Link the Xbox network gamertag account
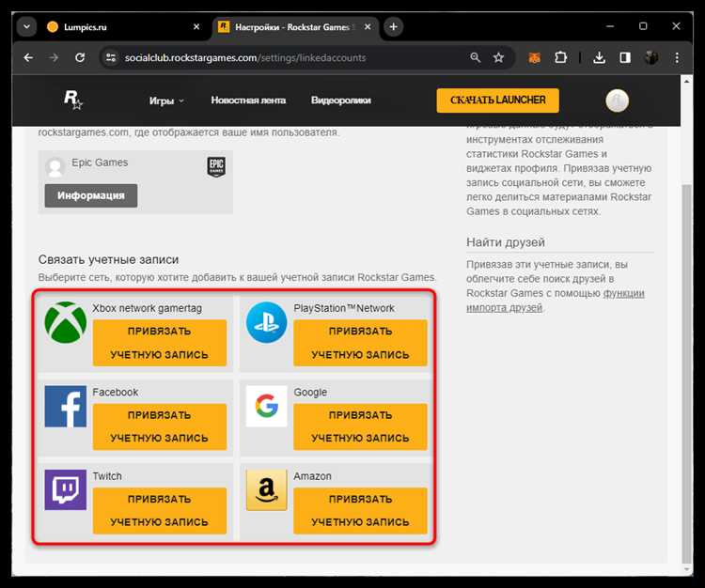Image resolution: width=705 pixels, height=588 pixels. pyautogui.click(x=160, y=343)
